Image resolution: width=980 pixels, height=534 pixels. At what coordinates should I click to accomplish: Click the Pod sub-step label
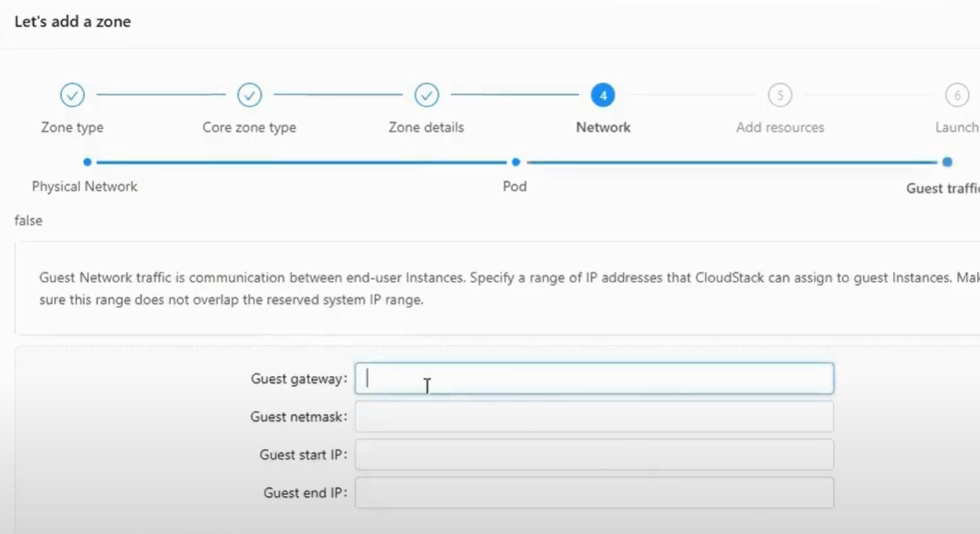tap(515, 187)
